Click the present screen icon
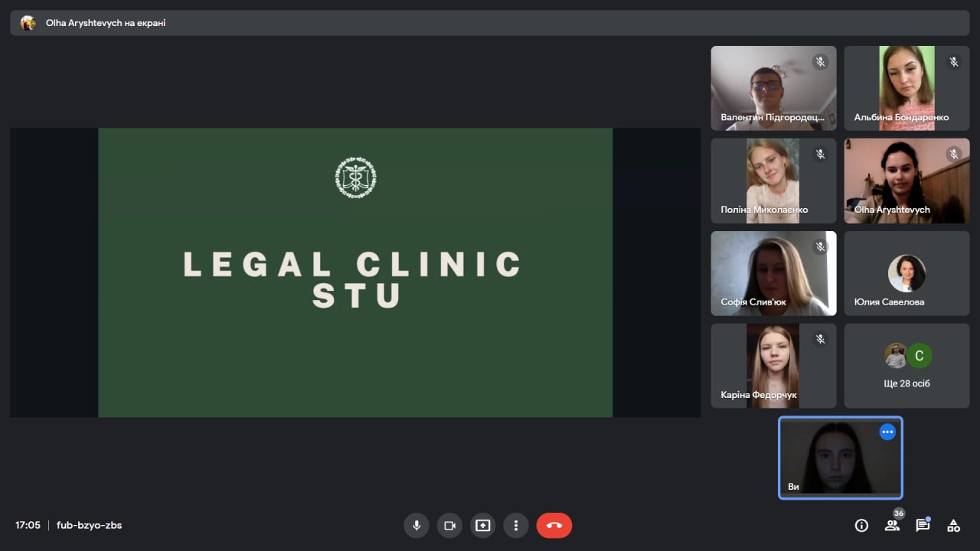 482,526
